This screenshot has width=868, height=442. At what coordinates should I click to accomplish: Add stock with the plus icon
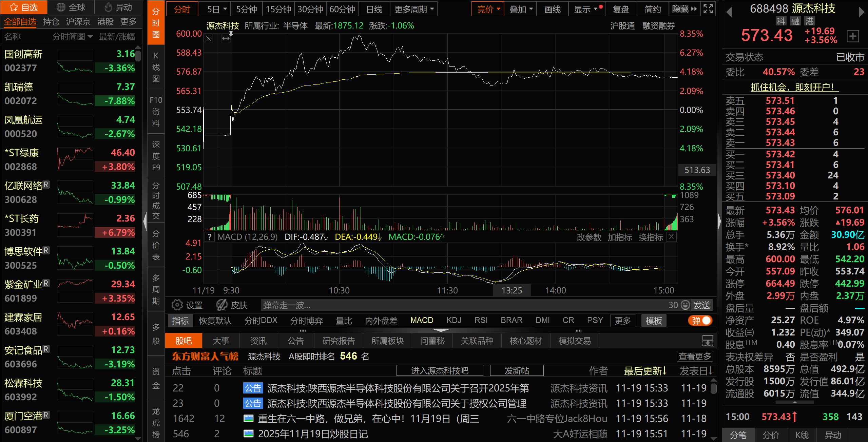tap(853, 36)
